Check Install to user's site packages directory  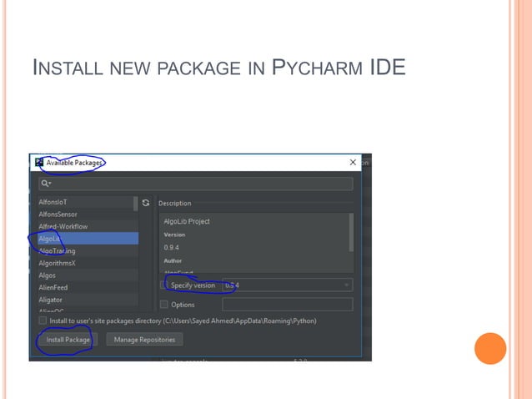coord(43,321)
